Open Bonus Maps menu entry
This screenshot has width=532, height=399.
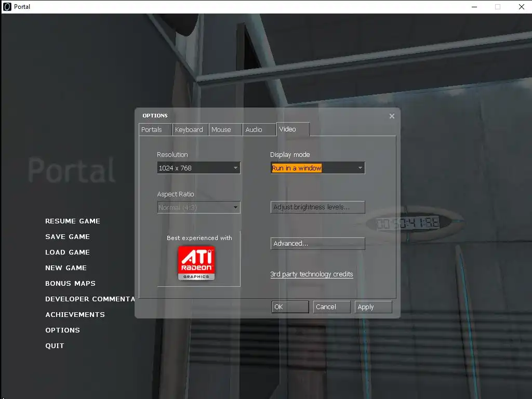tap(70, 284)
